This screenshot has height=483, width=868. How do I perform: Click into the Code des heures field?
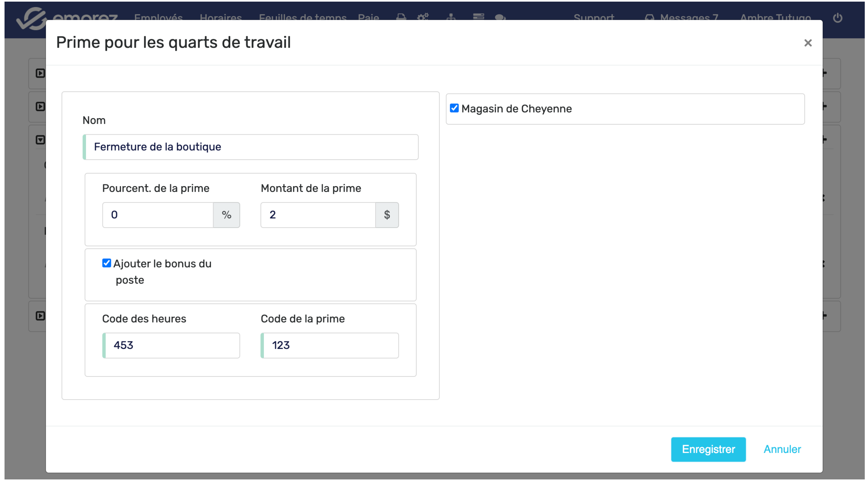(172, 345)
